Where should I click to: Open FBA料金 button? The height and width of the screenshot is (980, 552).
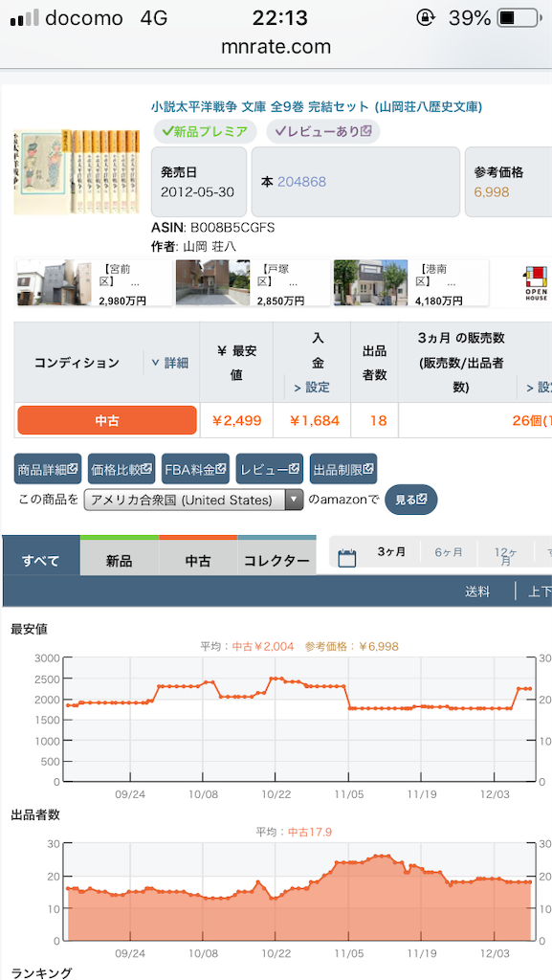(x=195, y=469)
